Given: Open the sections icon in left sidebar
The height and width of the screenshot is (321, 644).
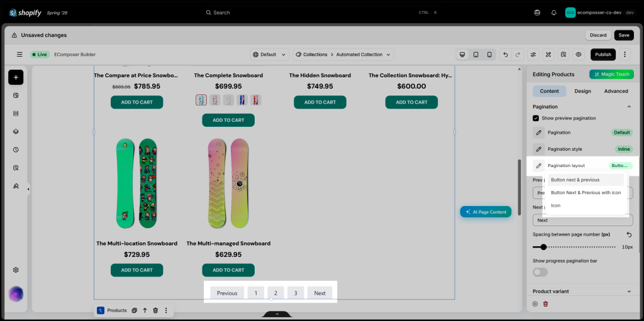Looking at the screenshot, I should point(16,114).
